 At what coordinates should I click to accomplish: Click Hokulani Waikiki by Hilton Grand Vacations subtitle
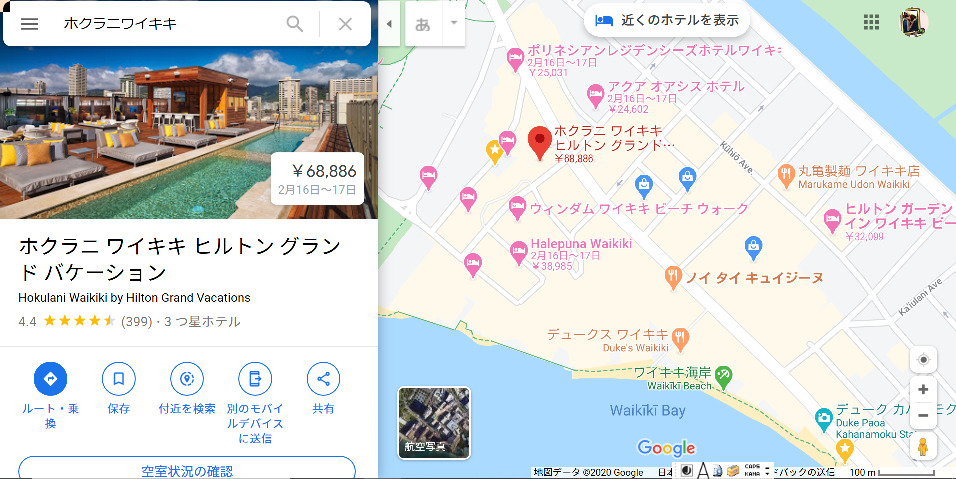(x=134, y=298)
